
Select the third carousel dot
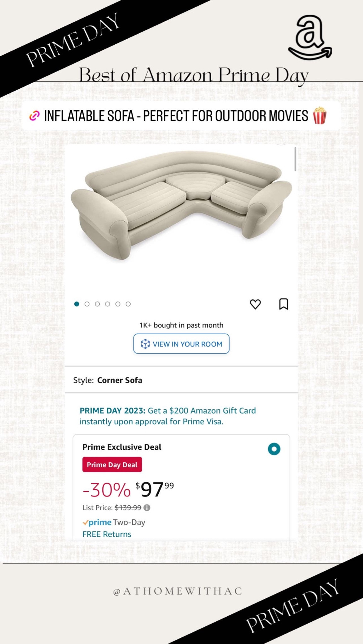[x=97, y=304]
